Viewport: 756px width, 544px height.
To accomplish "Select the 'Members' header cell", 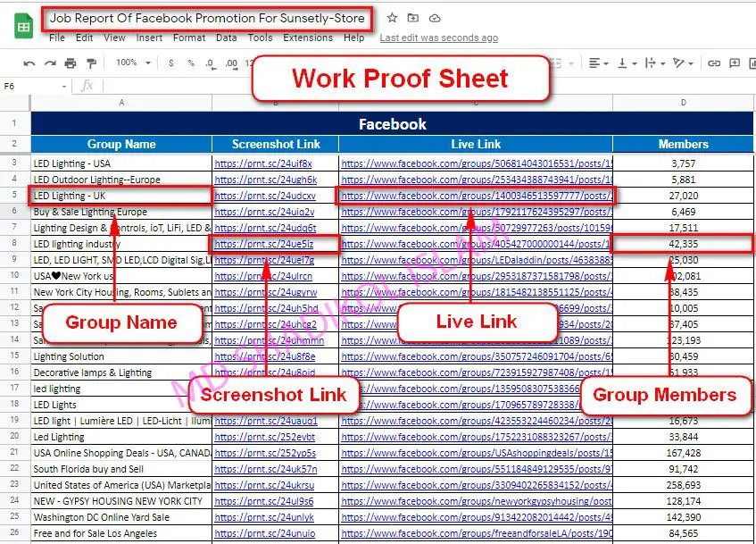I will 683,144.
